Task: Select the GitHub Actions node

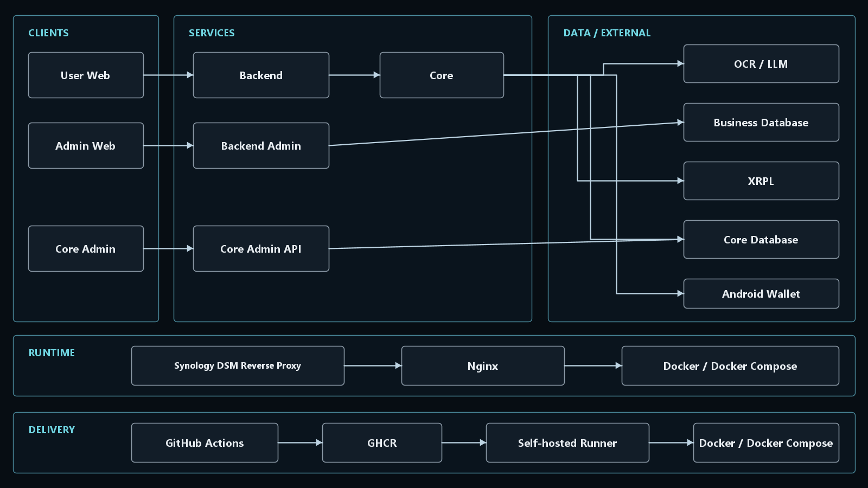Action: pos(205,443)
